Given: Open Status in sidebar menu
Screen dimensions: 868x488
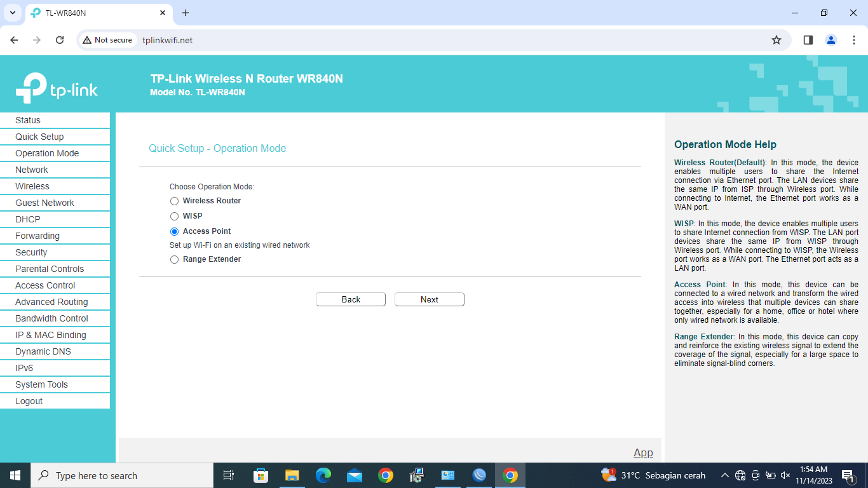Looking at the screenshot, I should pyautogui.click(x=55, y=120).
